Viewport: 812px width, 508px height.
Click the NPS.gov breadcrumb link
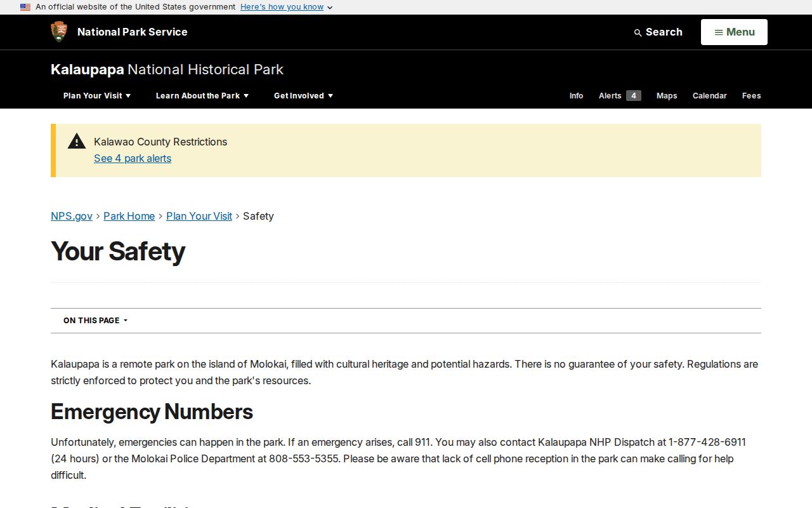[x=72, y=216]
